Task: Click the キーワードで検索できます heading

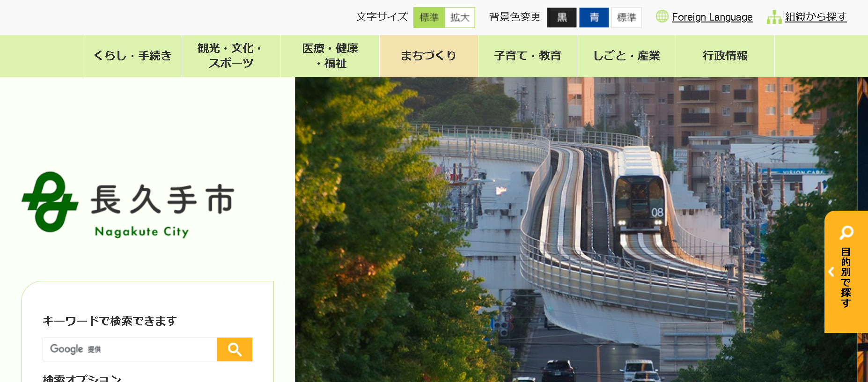Action: click(x=110, y=321)
